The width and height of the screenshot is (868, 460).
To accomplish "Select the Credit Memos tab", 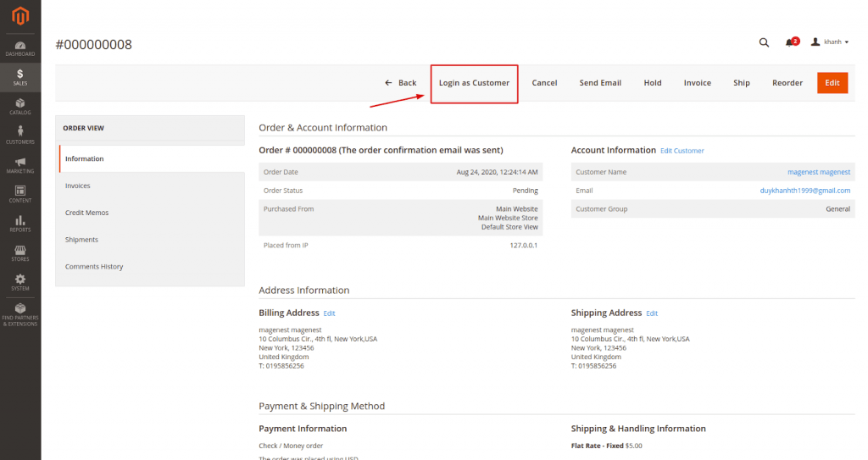I will [x=86, y=213].
